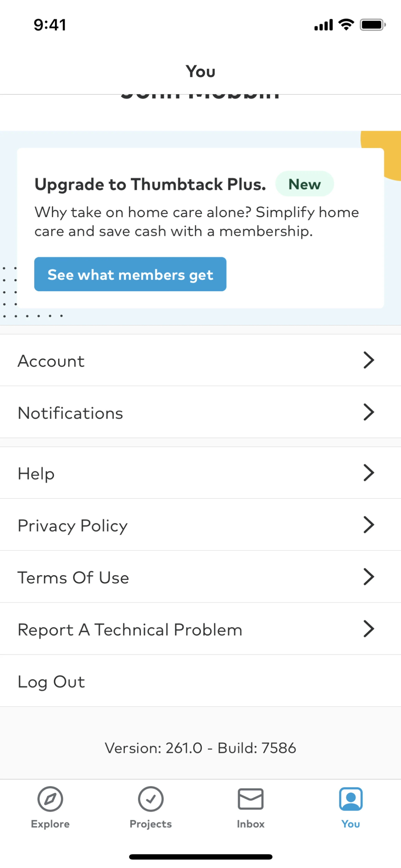Tap the battery status icon

coord(373,25)
